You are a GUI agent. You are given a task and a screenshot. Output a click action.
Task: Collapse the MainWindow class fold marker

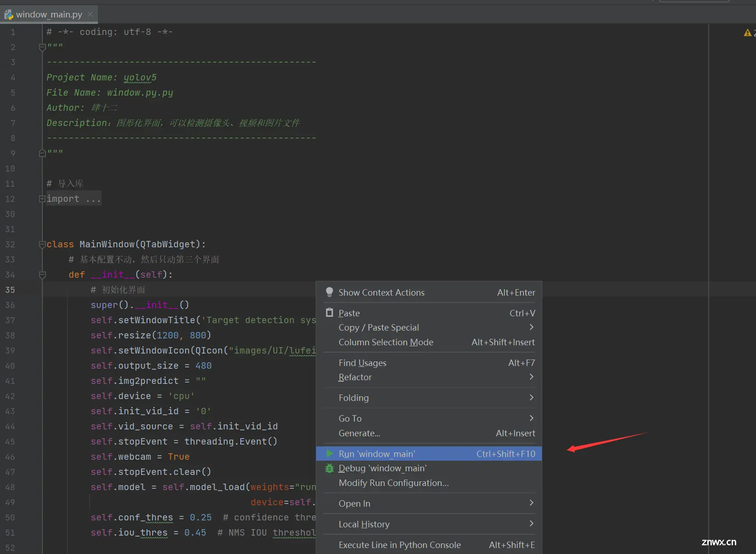pyautogui.click(x=42, y=244)
